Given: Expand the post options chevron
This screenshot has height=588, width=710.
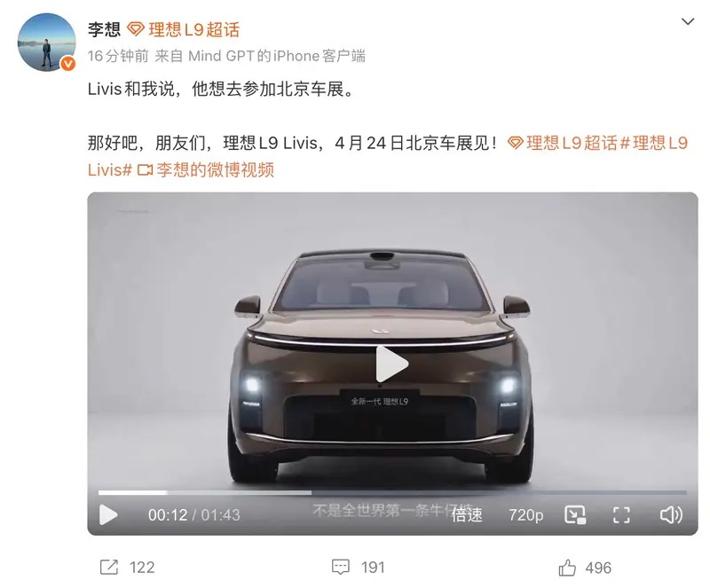Looking at the screenshot, I should tap(688, 21).
